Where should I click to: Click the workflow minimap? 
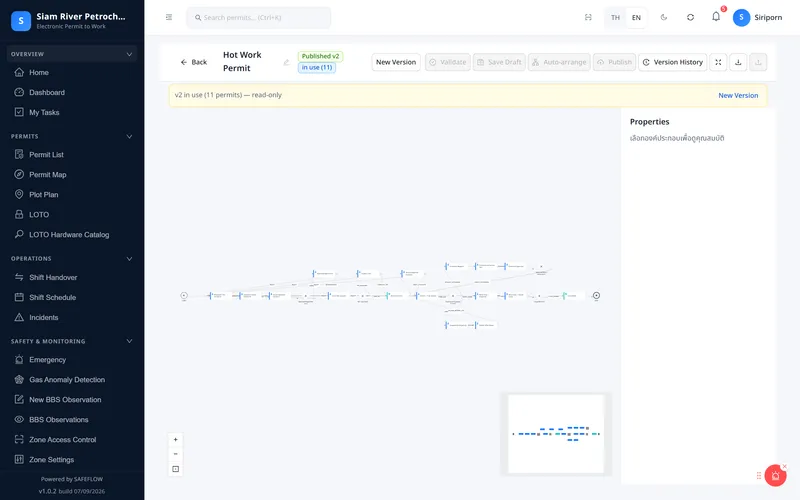tap(556, 434)
